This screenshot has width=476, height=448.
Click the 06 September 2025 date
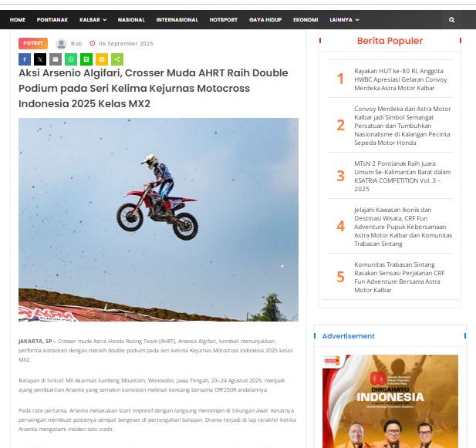pyautogui.click(x=126, y=44)
